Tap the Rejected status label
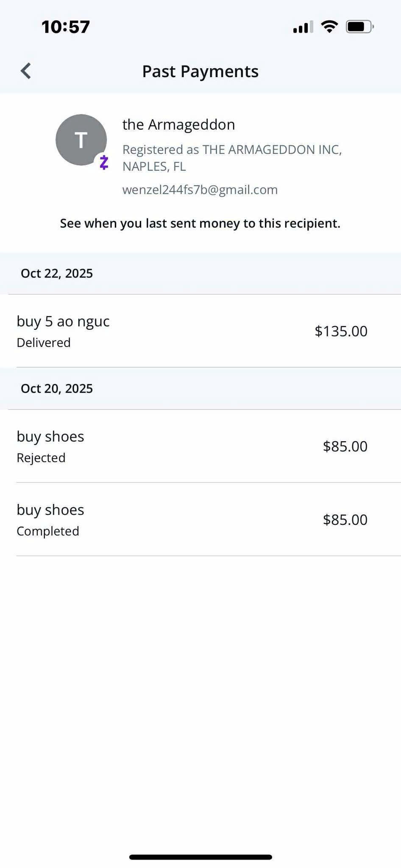Screen dimensions: 401x868 coord(41,458)
